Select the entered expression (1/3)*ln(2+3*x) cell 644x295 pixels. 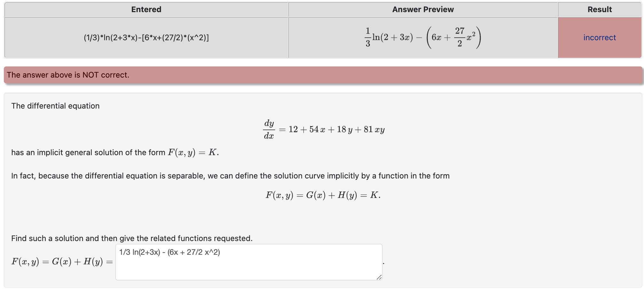click(x=146, y=37)
